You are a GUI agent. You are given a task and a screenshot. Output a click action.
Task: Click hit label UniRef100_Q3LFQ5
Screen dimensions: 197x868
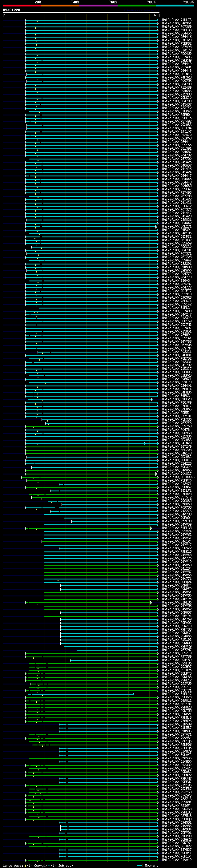[x=177, y=748]
